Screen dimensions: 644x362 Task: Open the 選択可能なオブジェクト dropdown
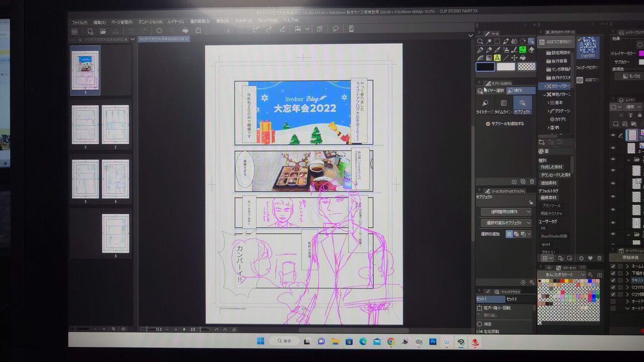[x=506, y=223]
